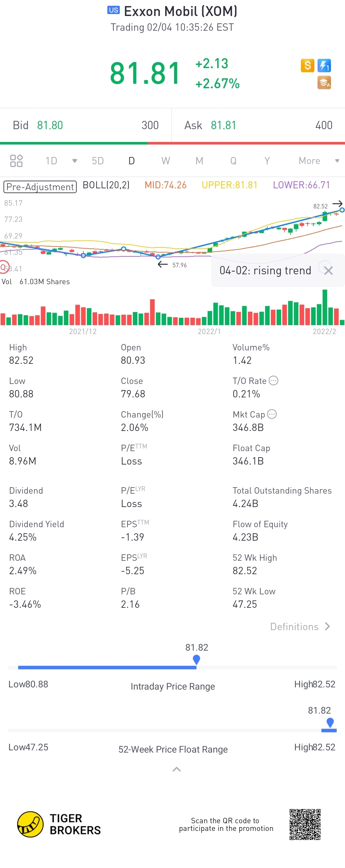Scan the Tiger Brokers QR code
345x868 pixels.
(x=305, y=824)
